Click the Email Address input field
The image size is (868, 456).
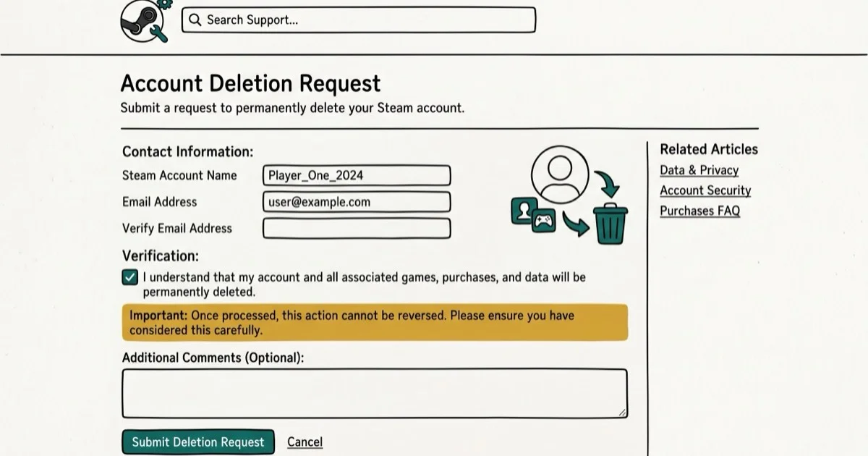pyautogui.click(x=357, y=202)
